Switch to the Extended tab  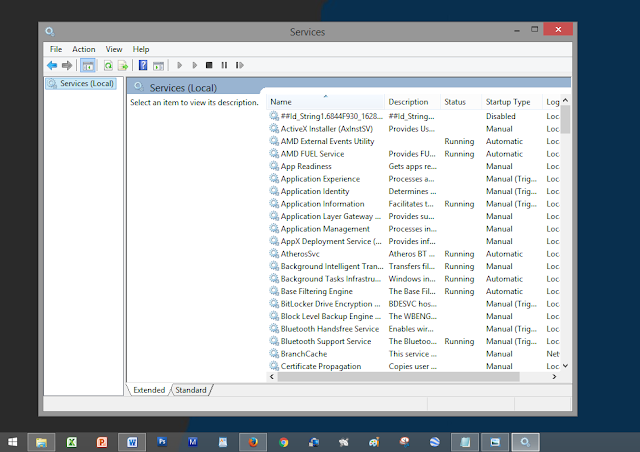click(x=149, y=390)
